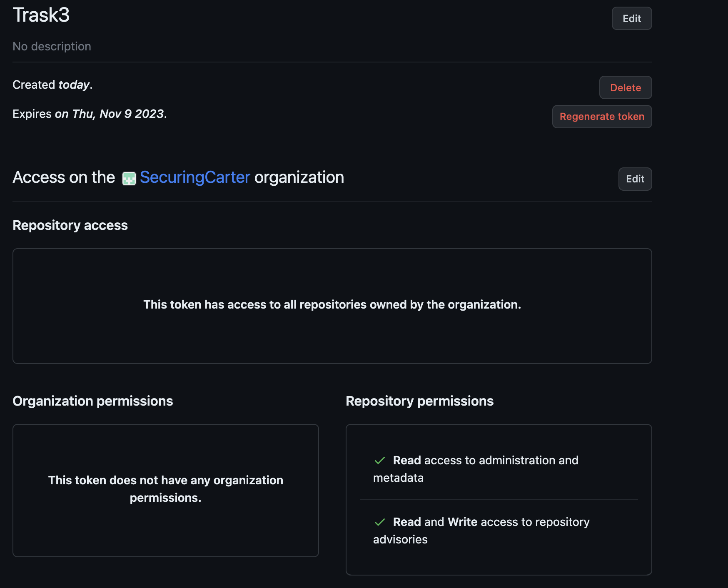Click the Access on the organization heading
The height and width of the screenshot is (588, 728).
tap(178, 177)
